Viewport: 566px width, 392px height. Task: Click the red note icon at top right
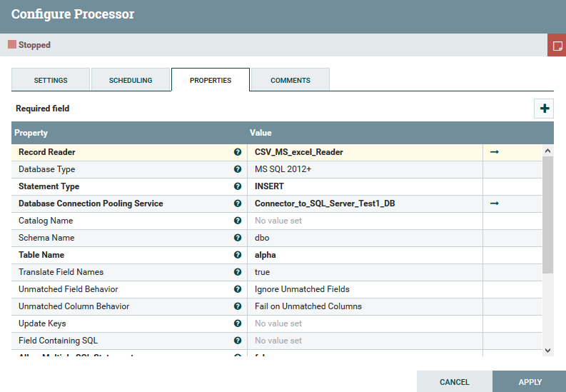557,45
